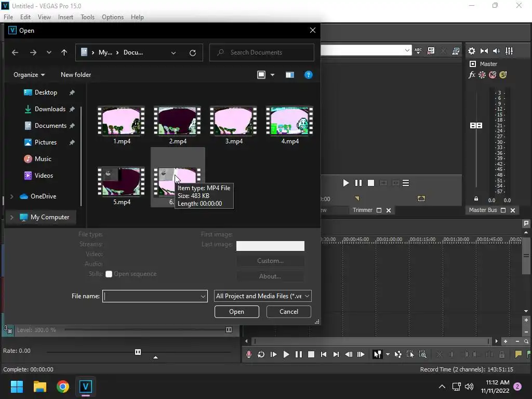Click the timeline transport Play button
The height and width of the screenshot is (399, 532).
tap(286, 354)
